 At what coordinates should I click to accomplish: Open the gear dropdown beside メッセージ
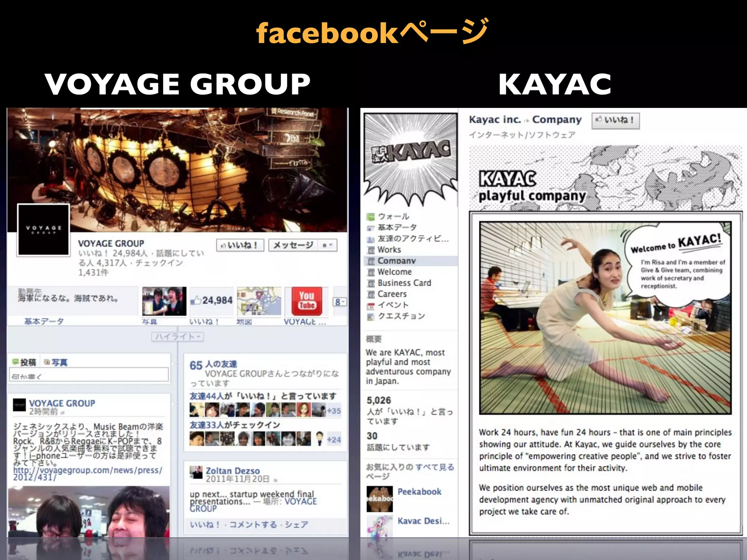click(x=327, y=245)
